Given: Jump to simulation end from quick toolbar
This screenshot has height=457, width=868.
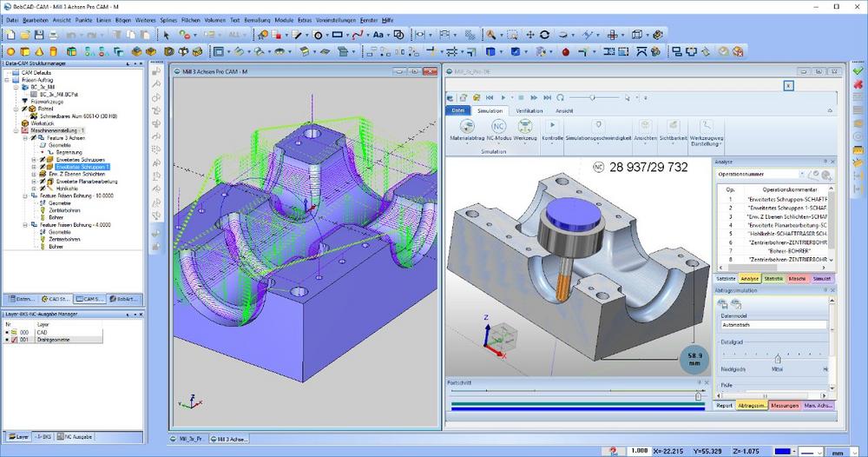Looking at the screenshot, I should pos(547,97).
